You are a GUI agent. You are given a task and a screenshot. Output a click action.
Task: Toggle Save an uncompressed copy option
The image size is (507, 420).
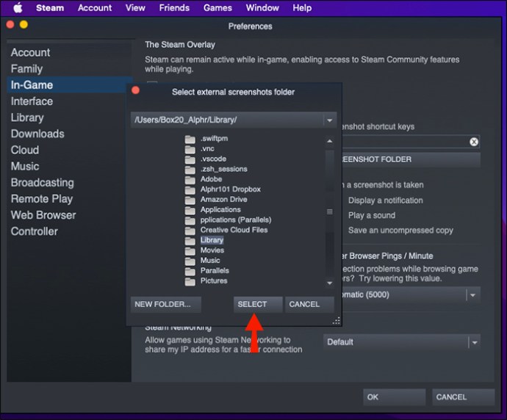click(x=400, y=231)
